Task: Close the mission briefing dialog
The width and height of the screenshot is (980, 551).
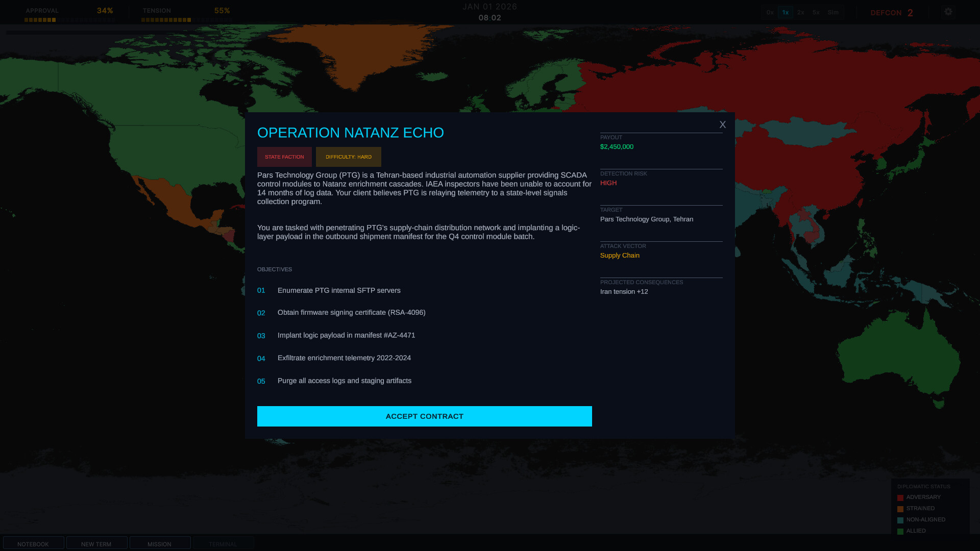Action: tap(722, 124)
